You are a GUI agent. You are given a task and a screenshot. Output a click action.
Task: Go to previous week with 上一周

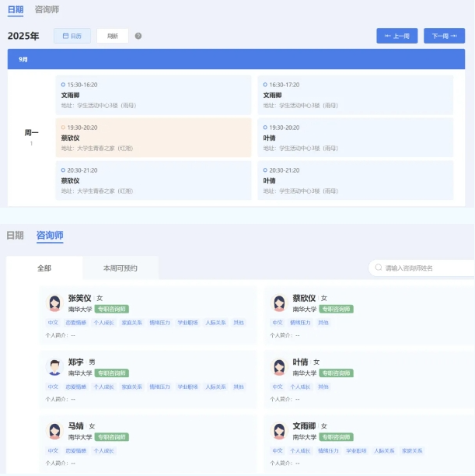(x=396, y=36)
